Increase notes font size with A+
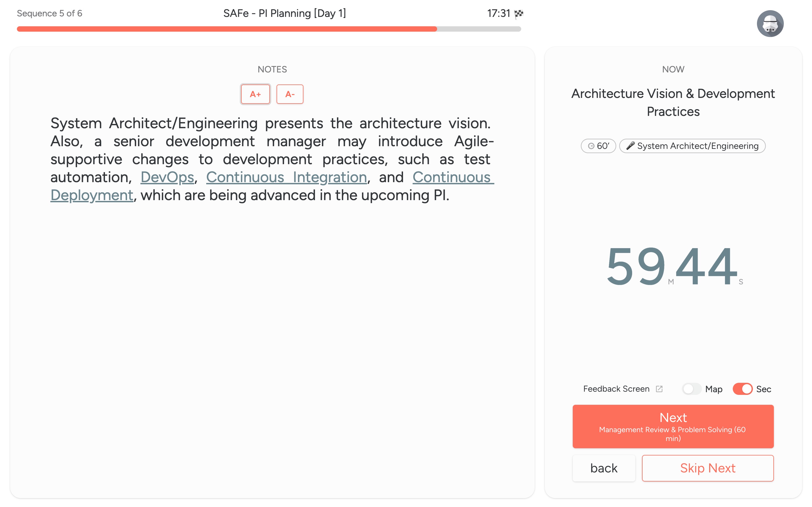Viewport: 812px width, 507px height. 255,94
